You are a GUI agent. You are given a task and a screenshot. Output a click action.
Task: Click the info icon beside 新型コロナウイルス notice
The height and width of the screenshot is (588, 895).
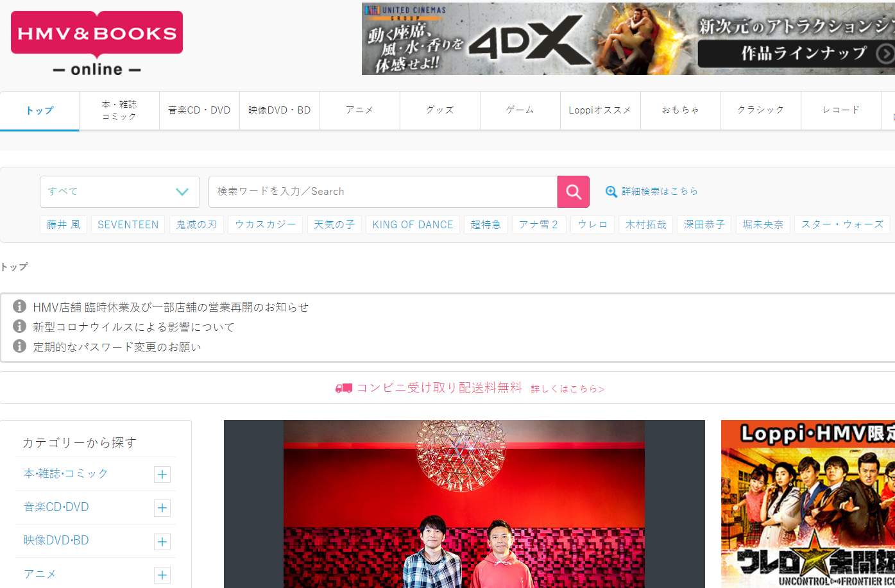pos(20,326)
